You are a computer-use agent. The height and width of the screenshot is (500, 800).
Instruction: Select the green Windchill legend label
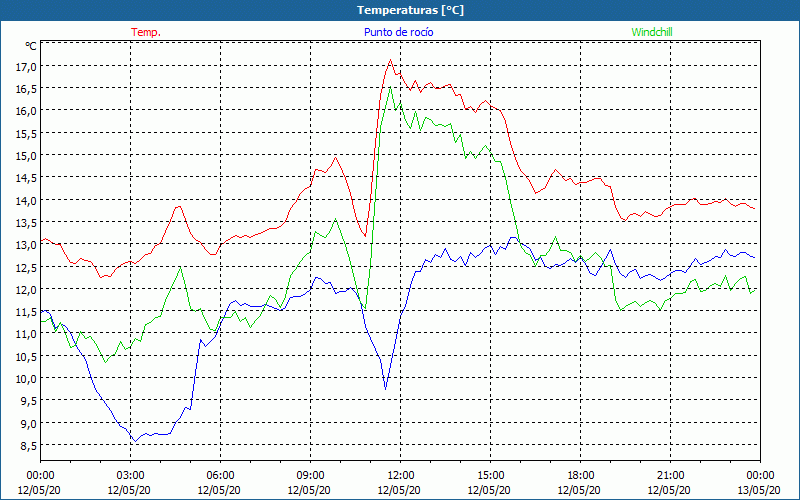(x=652, y=32)
